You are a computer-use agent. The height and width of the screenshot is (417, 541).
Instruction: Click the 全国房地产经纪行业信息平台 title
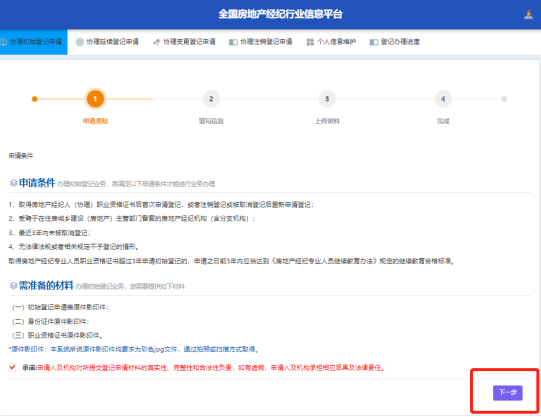[280, 14]
